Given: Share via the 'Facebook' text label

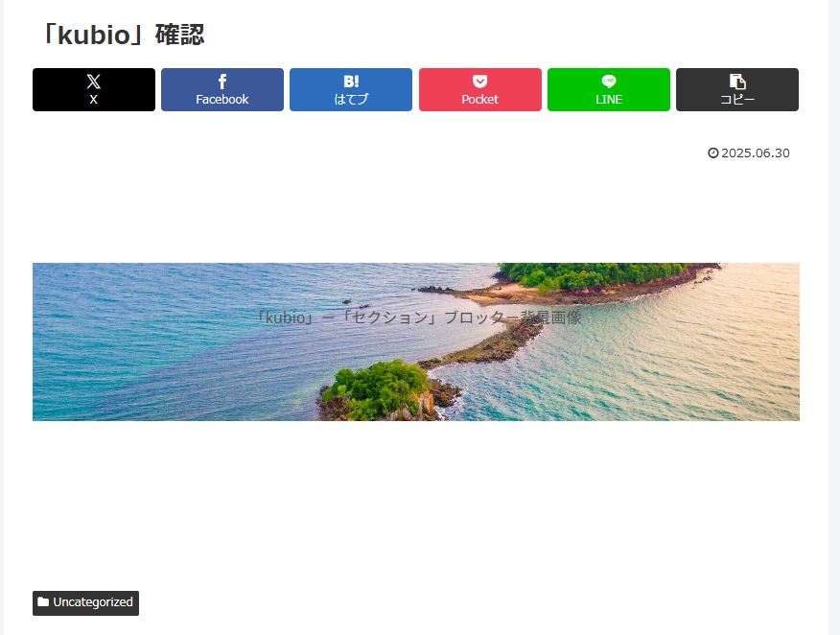Looking at the screenshot, I should pos(222,100).
